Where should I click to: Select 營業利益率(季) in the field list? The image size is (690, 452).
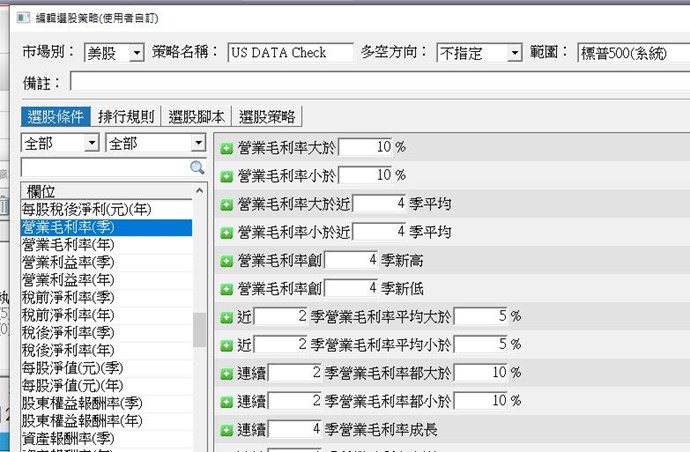[x=68, y=261]
